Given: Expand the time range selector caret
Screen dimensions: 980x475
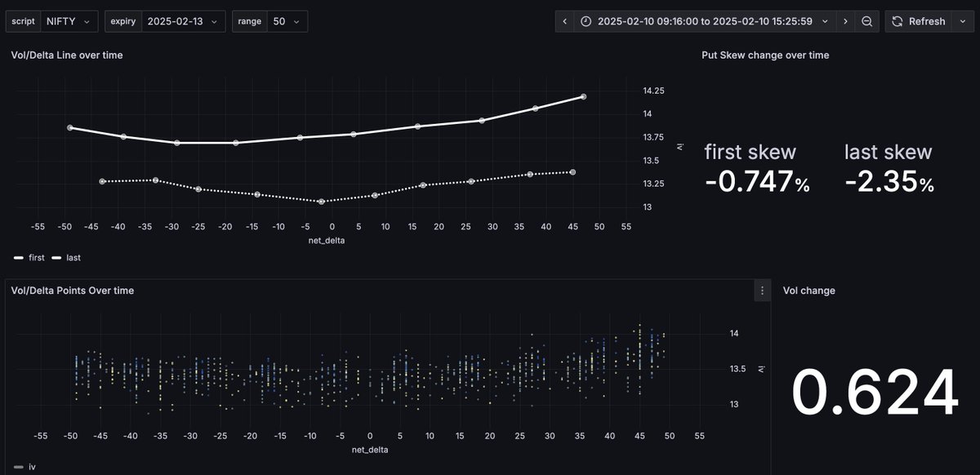Looking at the screenshot, I should click(826, 20).
